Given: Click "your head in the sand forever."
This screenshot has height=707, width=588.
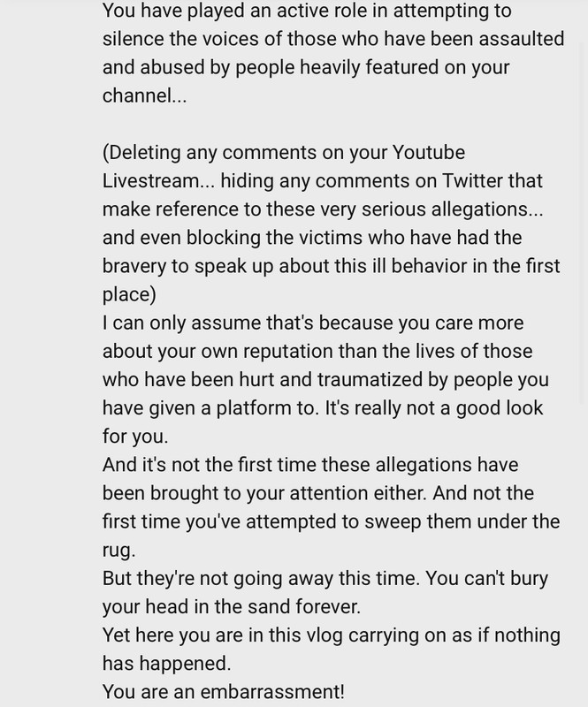Looking at the screenshot, I should tap(232, 607).
